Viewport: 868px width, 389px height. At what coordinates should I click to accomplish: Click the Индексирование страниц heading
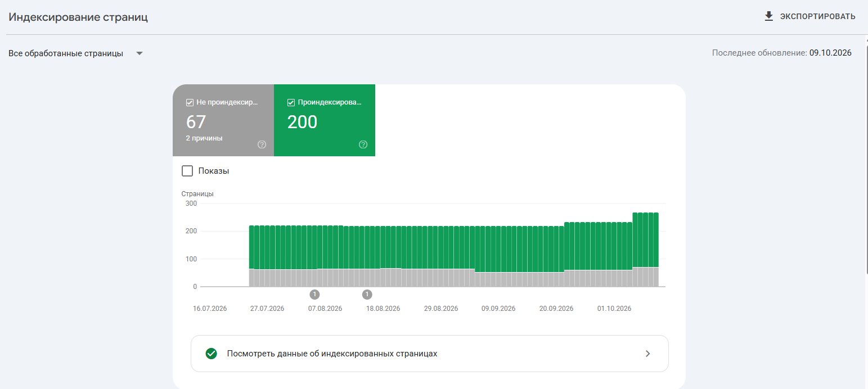(78, 17)
